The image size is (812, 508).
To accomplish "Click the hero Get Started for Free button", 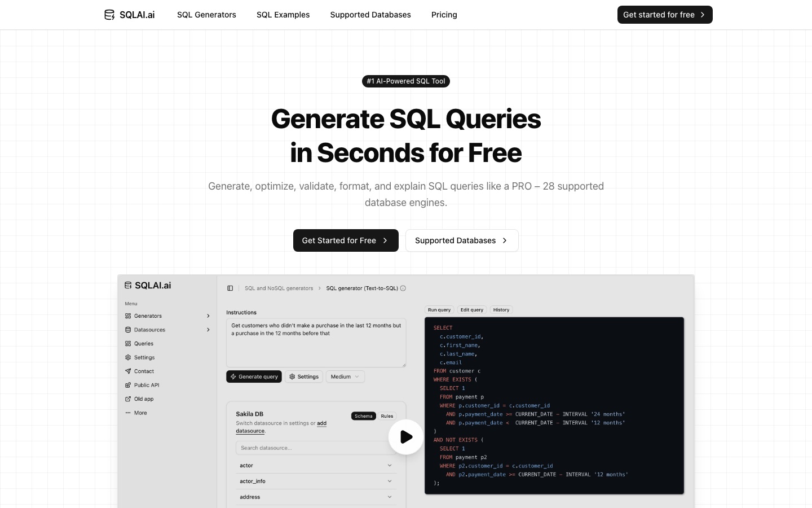I will [346, 240].
